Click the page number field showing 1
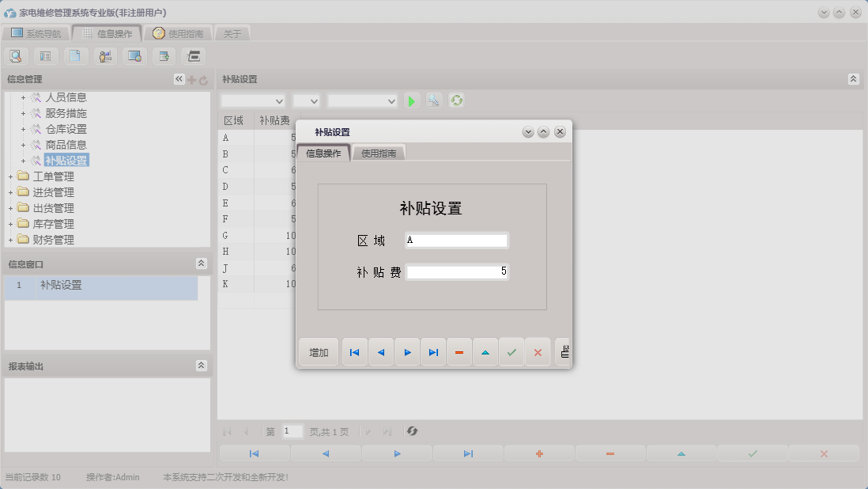The height and width of the screenshot is (489, 868). click(x=292, y=431)
